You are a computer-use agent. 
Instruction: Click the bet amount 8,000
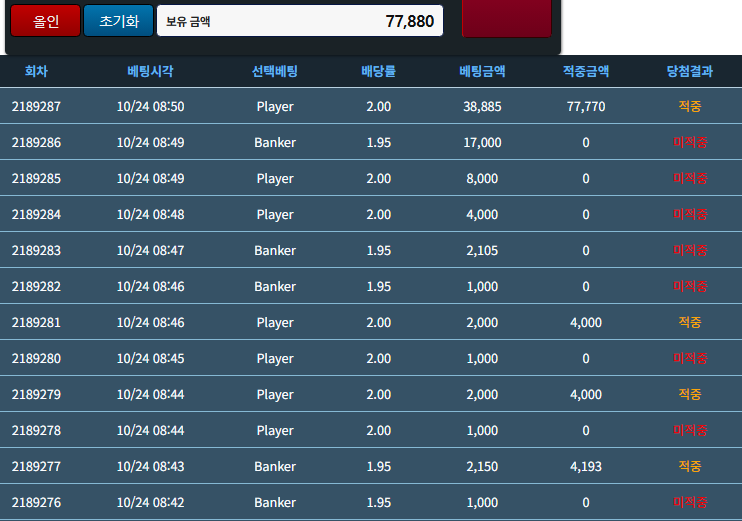(x=482, y=178)
